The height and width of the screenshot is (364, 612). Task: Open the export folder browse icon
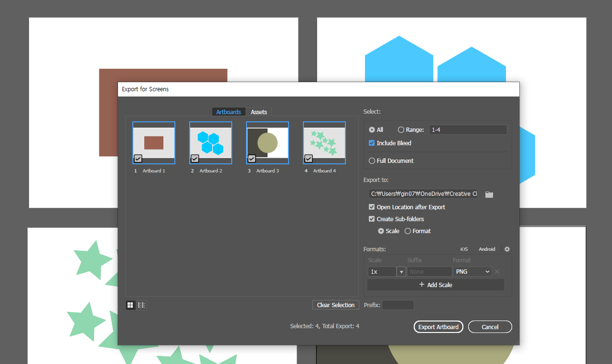489,194
